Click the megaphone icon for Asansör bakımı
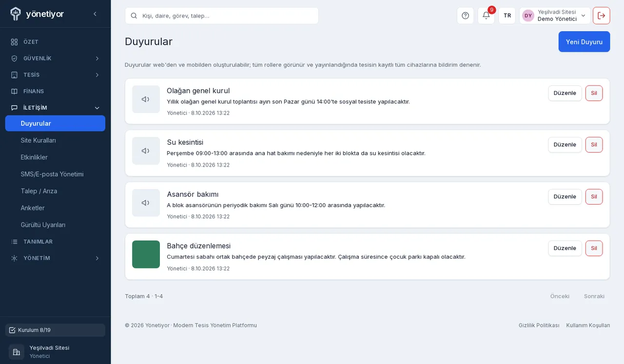This screenshot has height=364, width=624. (146, 203)
